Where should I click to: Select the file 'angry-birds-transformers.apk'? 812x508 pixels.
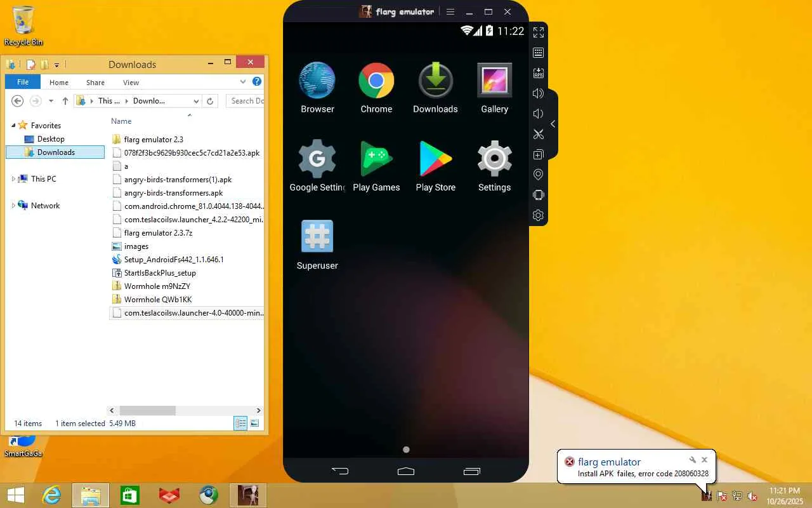pyautogui.click(x=173, y=193)
